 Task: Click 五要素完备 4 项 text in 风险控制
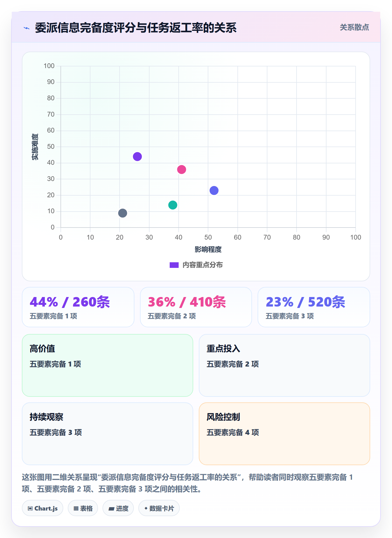tap(233, 432)
